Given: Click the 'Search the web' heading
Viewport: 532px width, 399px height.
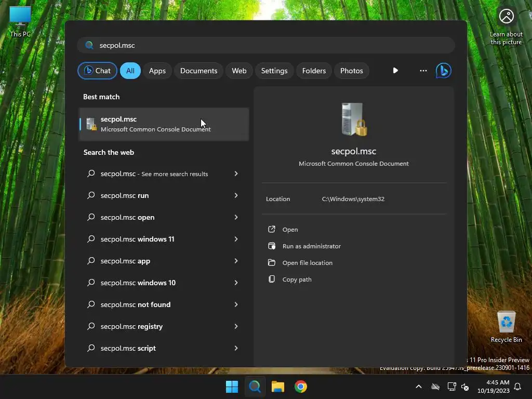Looking at the screenshot, I should 109,152.
